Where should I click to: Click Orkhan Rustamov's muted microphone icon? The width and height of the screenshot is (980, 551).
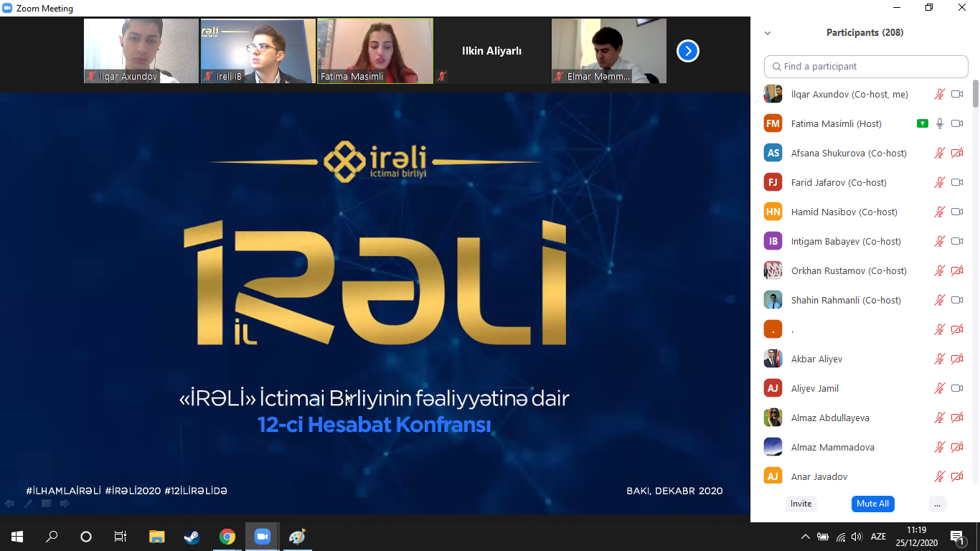pyautogui.click(x=939, y=270)
